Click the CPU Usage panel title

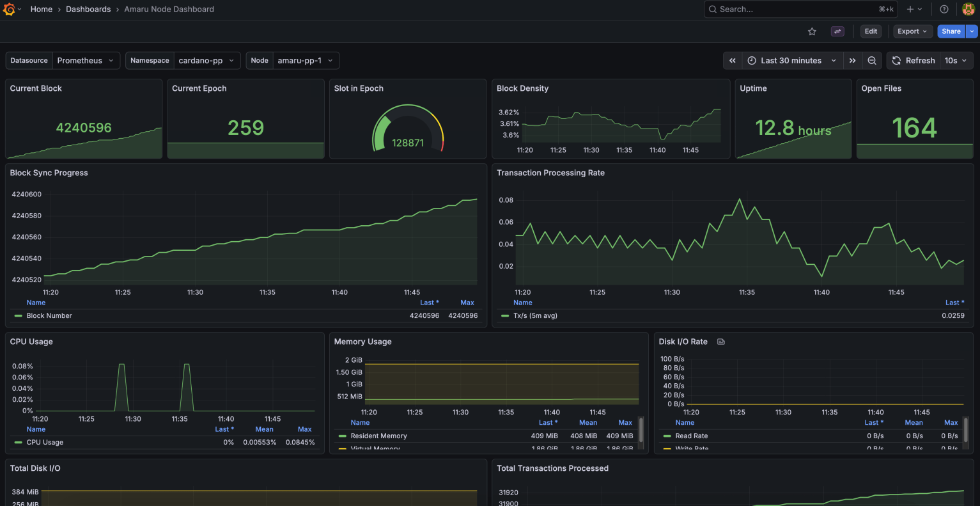31,342
